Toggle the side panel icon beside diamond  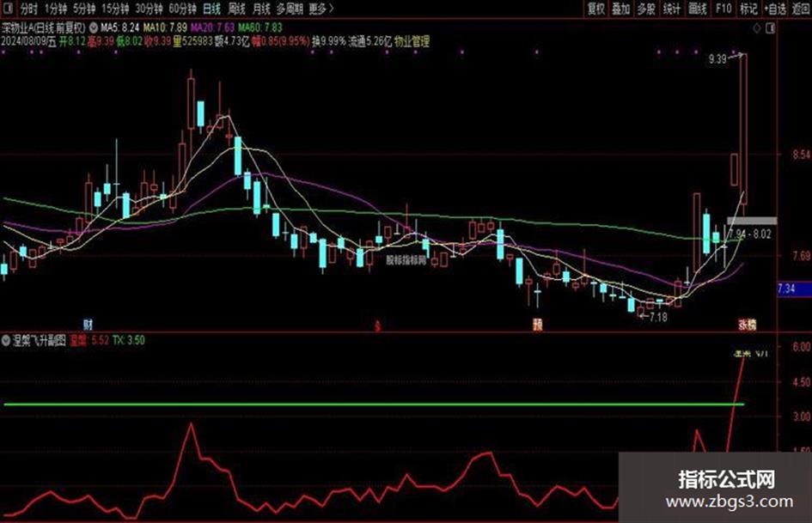pos(770,28)
